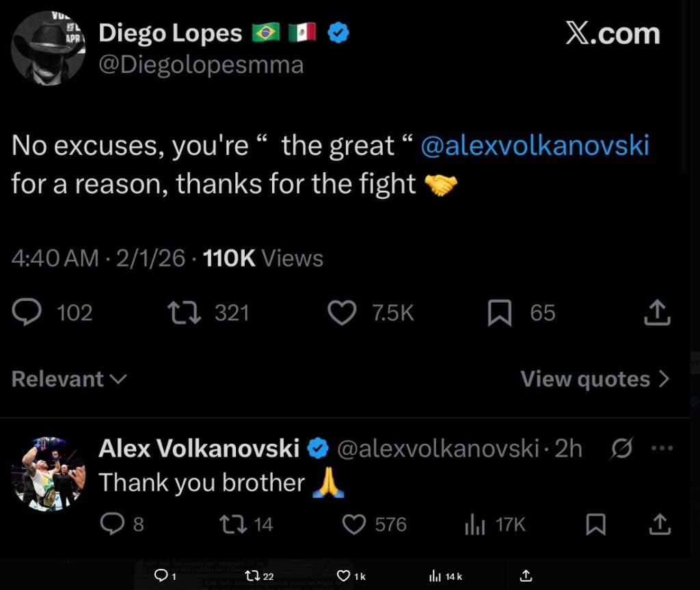
Task: Open the Relevant sorting dropdown
Action: 68,379
